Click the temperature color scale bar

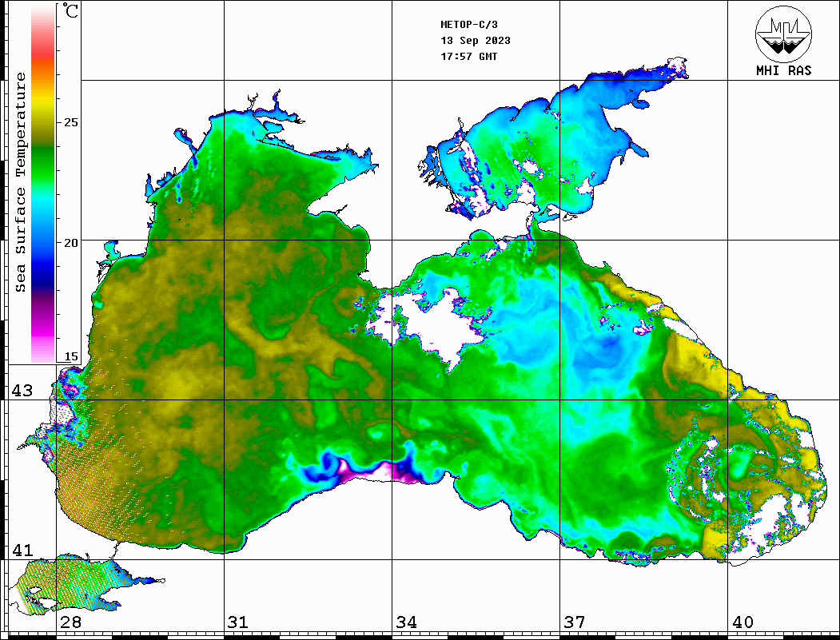43,183
